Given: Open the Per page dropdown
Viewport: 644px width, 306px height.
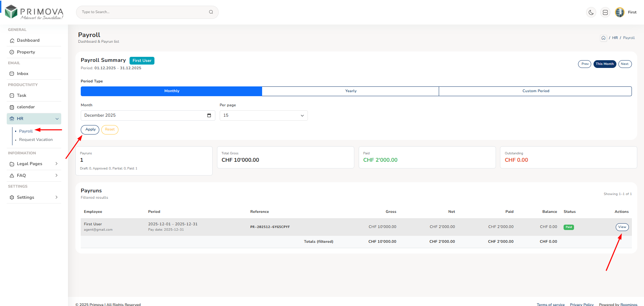Looking at the screenshot, I should click(x=263, y=115).
